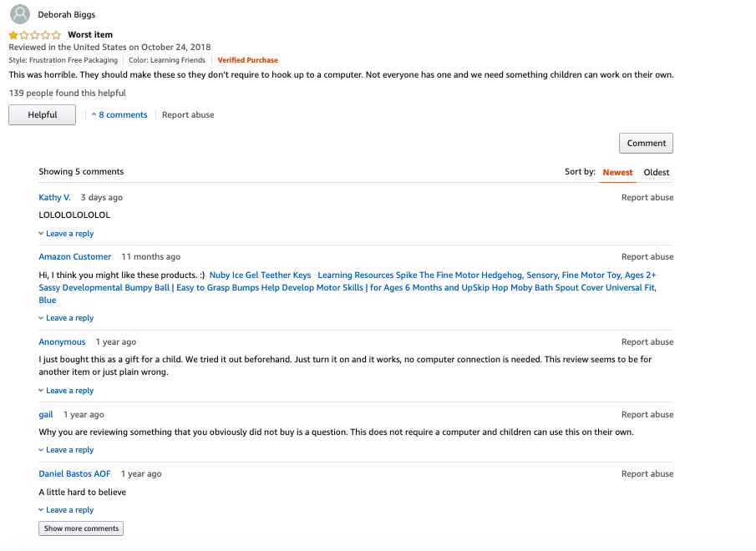Click Deborah Biggs profile avatar icon

click(x=19, y=14)
